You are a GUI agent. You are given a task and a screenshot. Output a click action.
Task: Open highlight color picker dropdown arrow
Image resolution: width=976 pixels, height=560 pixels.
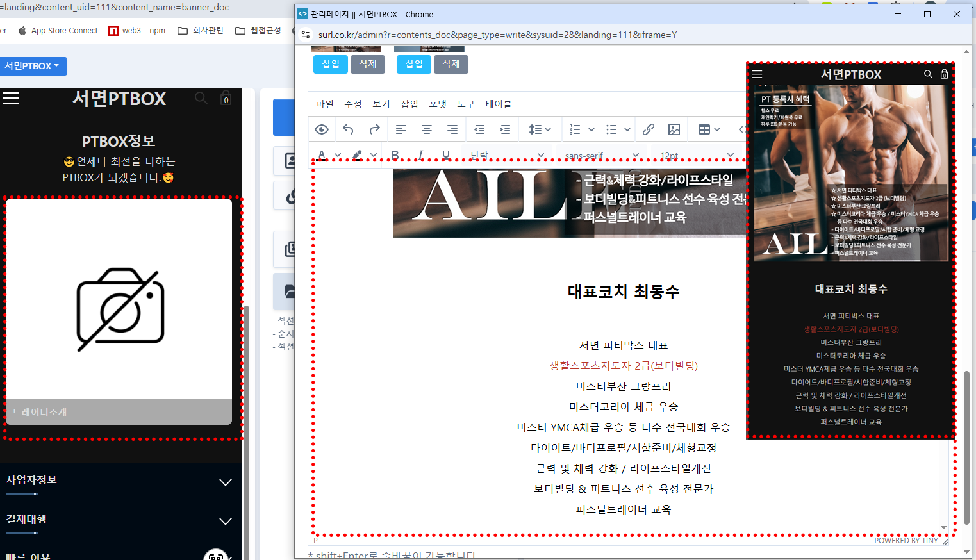[x=374, y=155]
